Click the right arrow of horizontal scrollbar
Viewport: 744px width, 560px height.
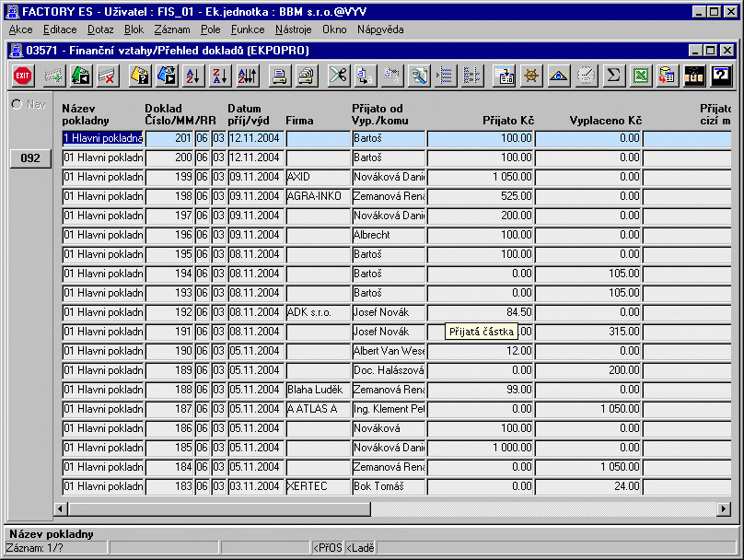pos(725,507)
